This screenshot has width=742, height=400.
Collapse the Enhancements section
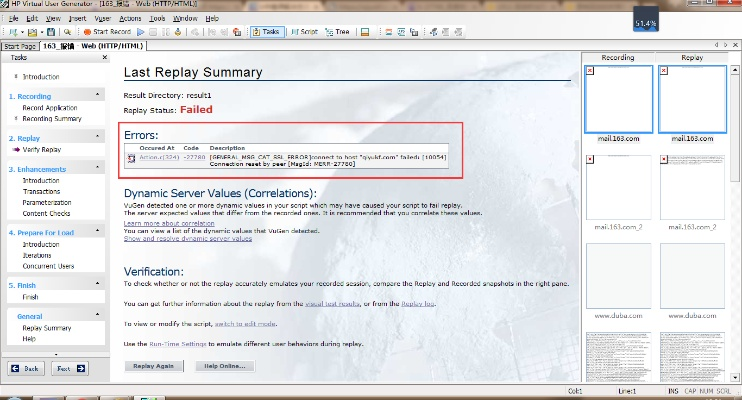(98, 171)
